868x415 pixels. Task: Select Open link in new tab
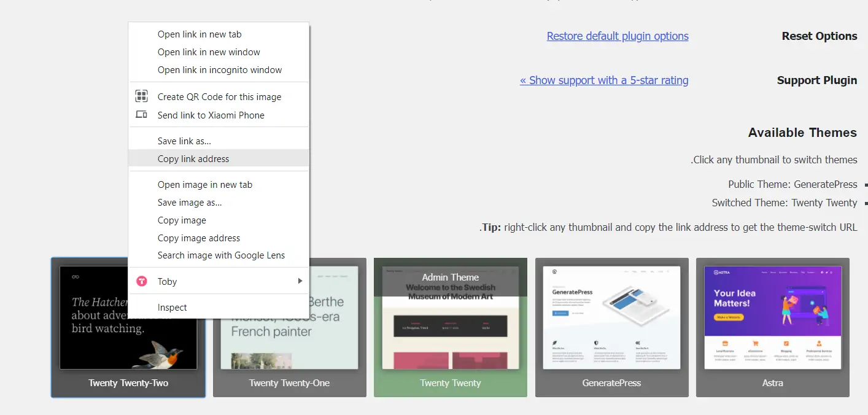[200, 34]
